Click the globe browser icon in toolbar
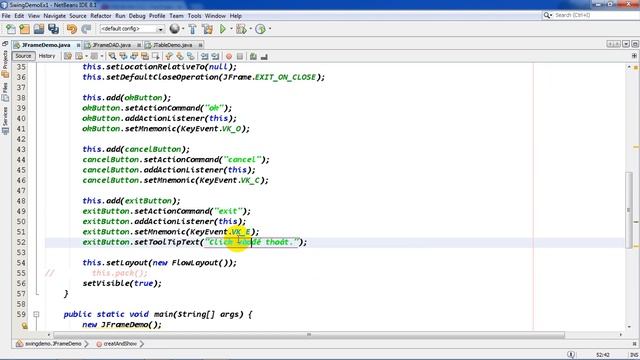The image size is (640, 360). pos(174,29)
